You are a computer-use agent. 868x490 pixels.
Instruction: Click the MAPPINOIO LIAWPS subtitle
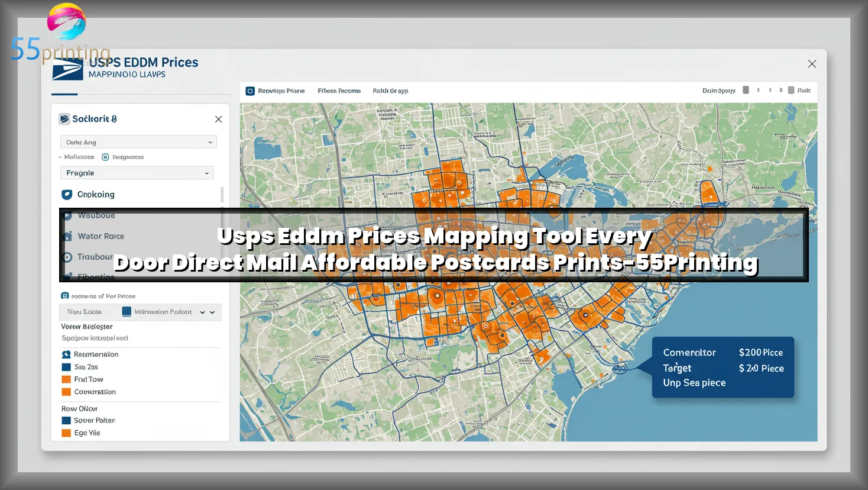click(127, 75)
